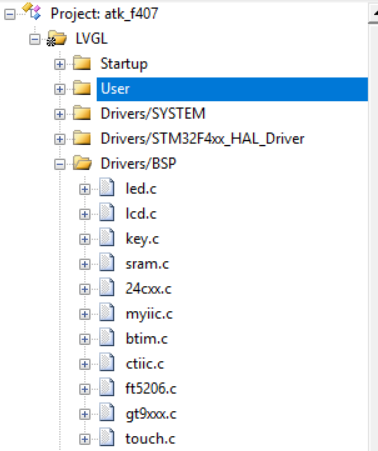Image resolution: width=378 pixels, height=451 pixels.
Task: Select the led.c file name
Action: [141, 189]
